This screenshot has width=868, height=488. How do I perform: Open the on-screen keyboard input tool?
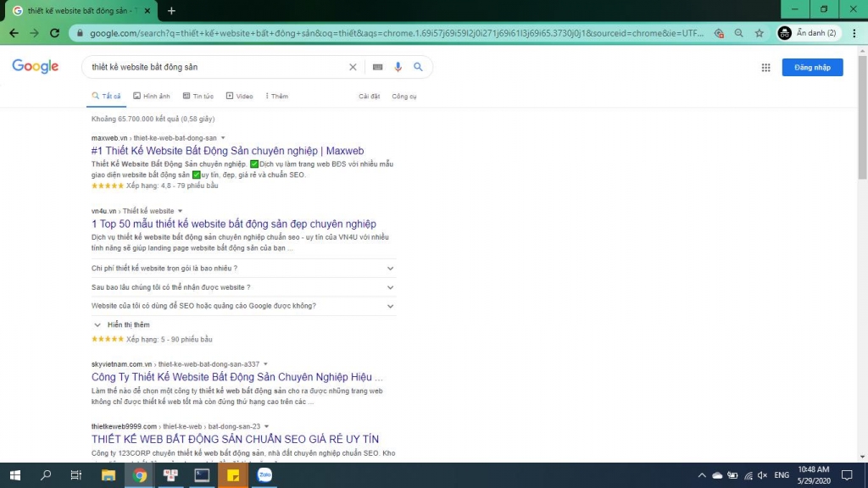(x=377, y=67)
